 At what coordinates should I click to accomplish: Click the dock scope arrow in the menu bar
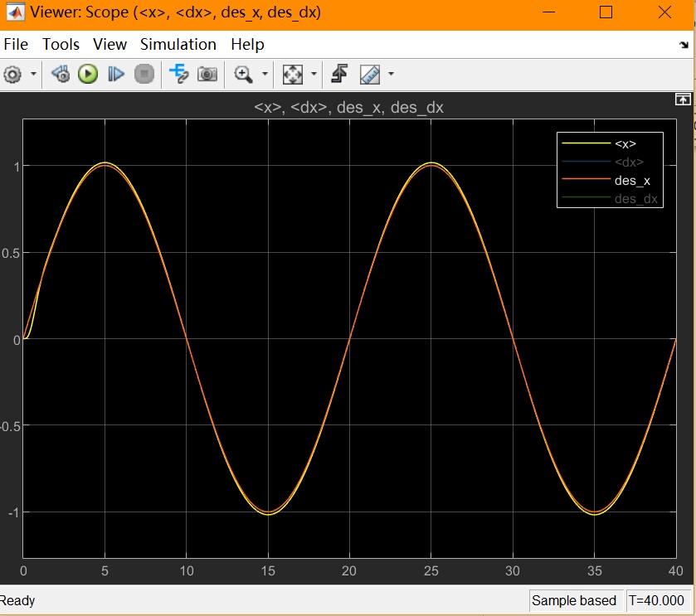coord(684,45)
